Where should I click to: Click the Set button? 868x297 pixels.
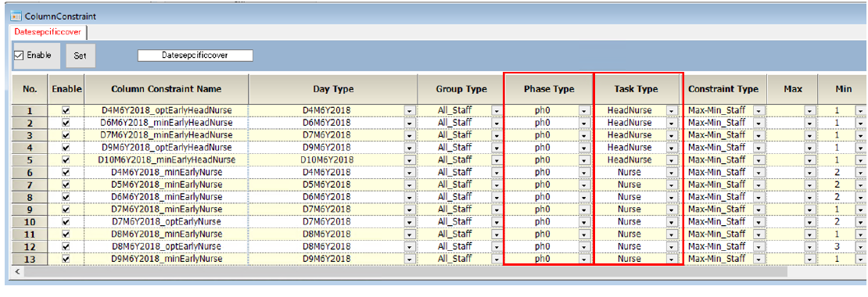81,55
